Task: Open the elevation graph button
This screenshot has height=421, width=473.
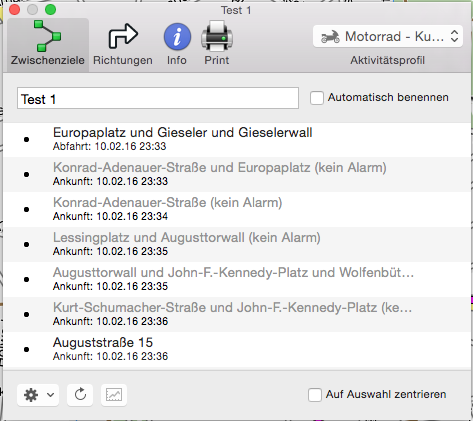Action: click(x=114, y=395)
